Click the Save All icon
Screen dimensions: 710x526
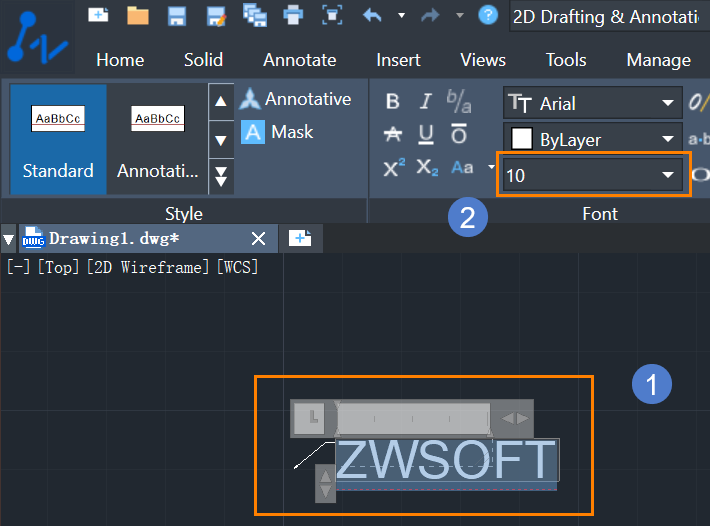click(255, 15)
